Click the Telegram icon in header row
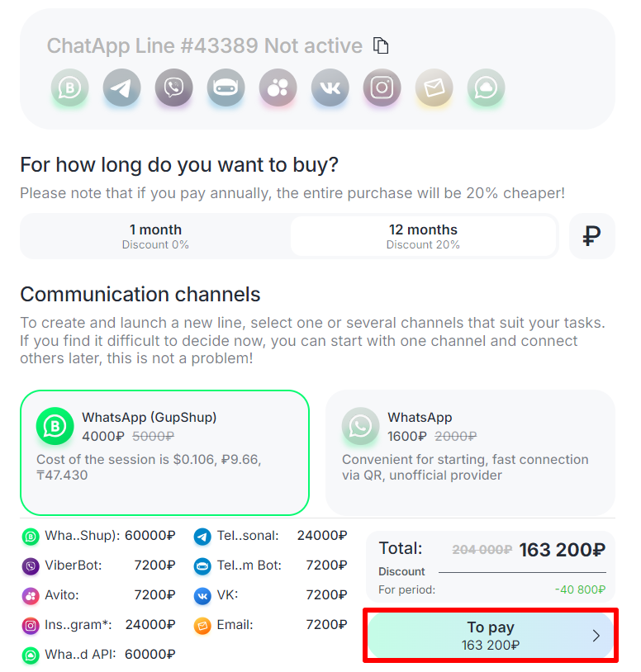This screenshot has width=641, height=672. click(122, 88)
